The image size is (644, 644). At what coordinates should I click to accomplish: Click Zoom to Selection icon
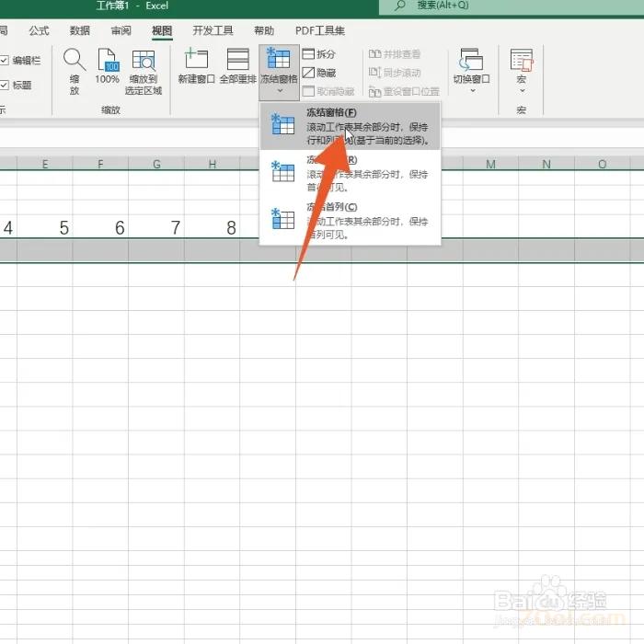click(x=144, y=62)
